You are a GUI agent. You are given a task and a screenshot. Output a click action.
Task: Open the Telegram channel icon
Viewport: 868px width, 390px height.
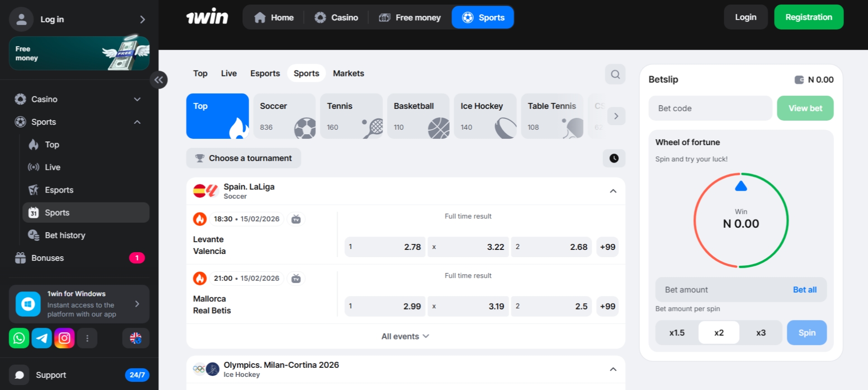point(42,338)
